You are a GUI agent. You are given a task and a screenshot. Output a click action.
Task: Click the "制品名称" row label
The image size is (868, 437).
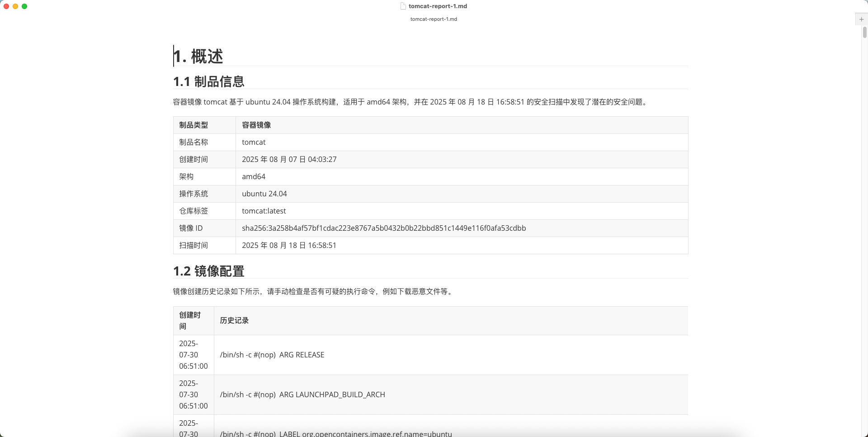coord(193,142)
